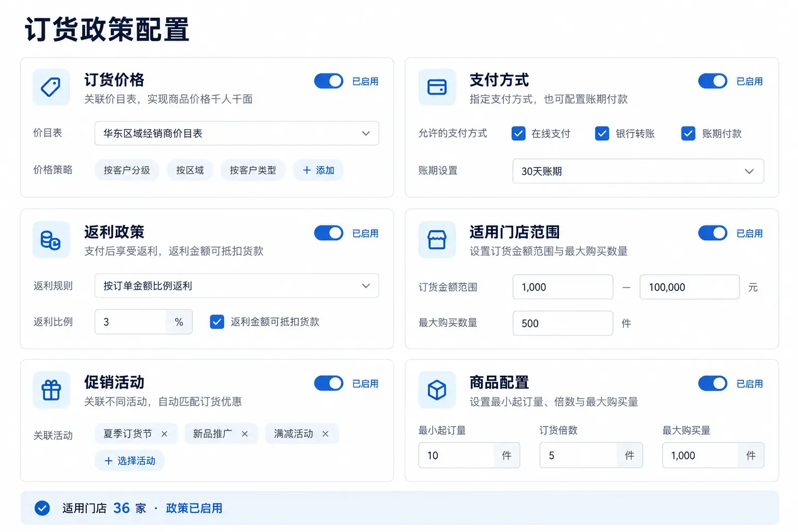Uncheck the 账期付款 checkbox
Image resolution: width=798 pixels, height=532 pixels.
click(688, 134)
